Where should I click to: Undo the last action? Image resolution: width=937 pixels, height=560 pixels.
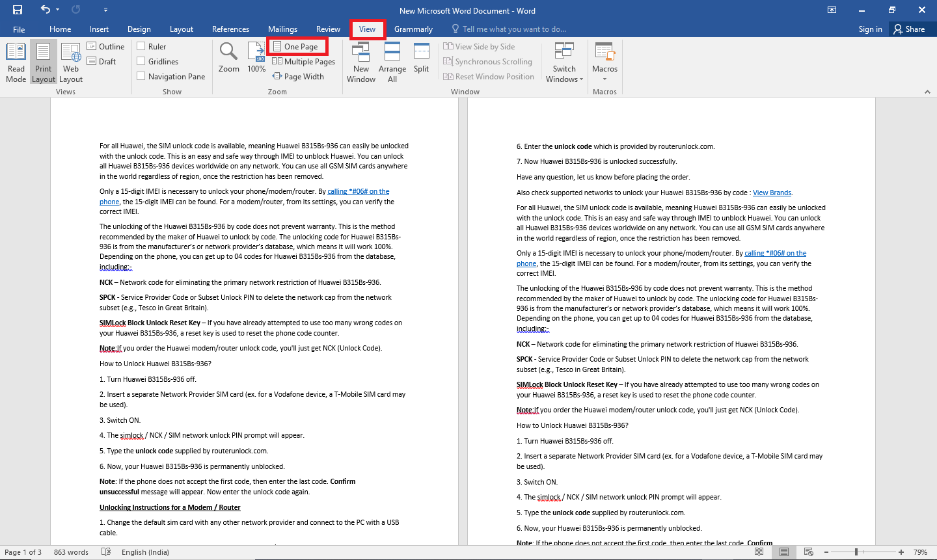click(x=45, y=10)
